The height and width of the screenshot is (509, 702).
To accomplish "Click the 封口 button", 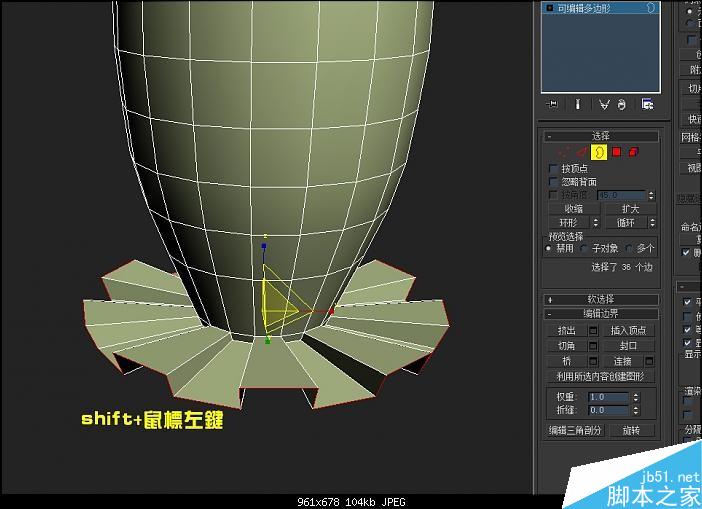I will (x=628, y=346).
